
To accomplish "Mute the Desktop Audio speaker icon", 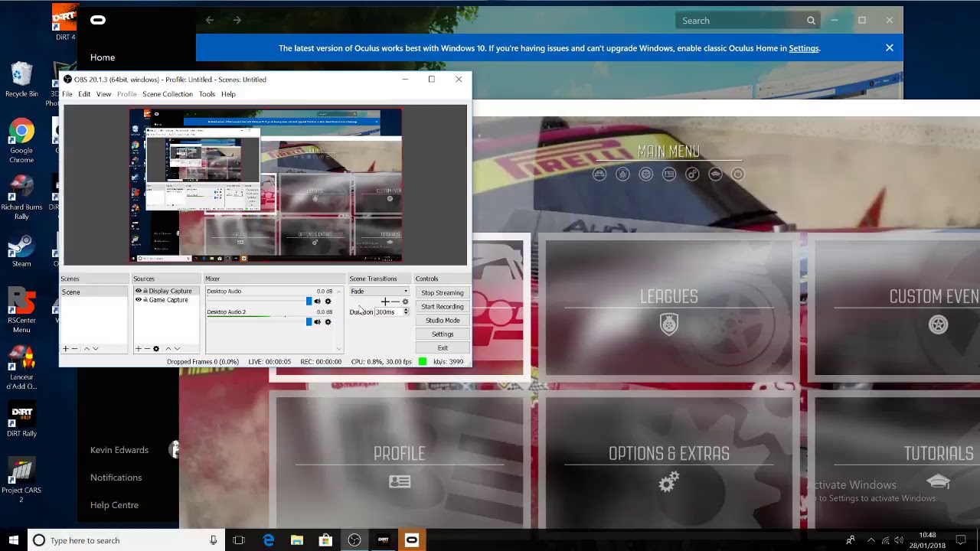I will pos(318,302).
